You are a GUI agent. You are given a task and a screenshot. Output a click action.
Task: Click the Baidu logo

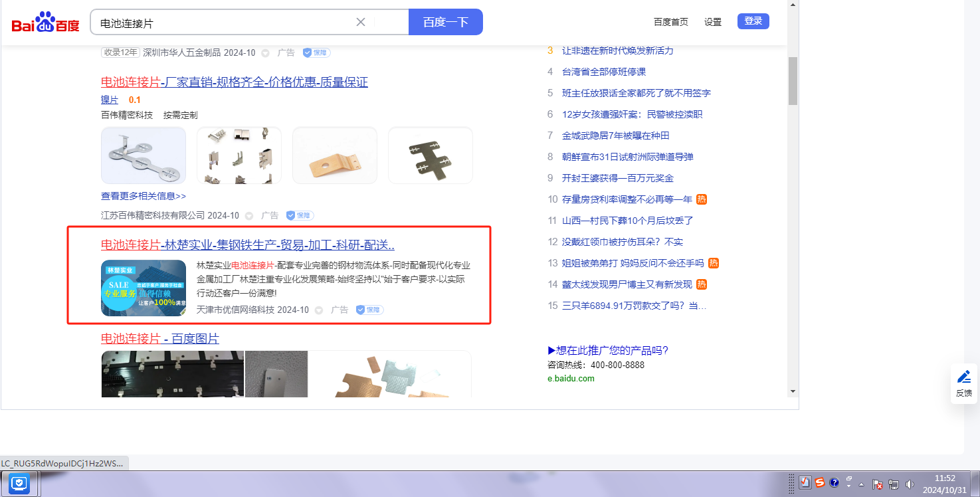click(45, 23)
